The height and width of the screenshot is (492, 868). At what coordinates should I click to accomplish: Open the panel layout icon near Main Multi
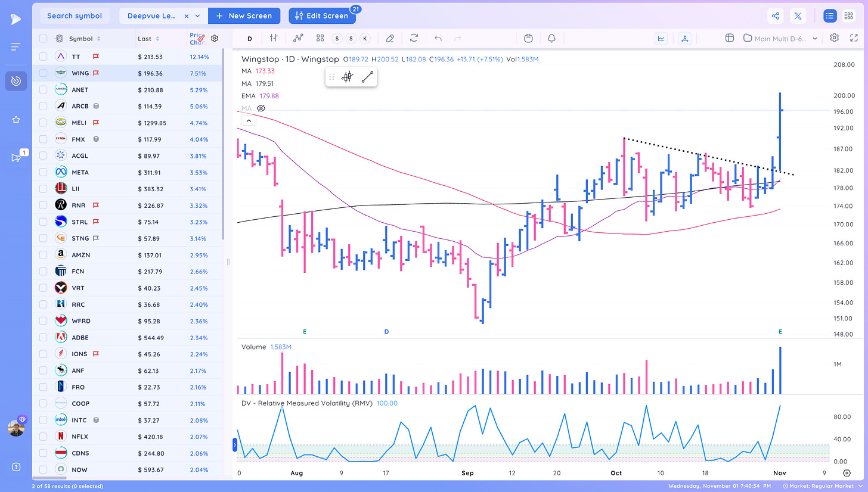[729, 38]
